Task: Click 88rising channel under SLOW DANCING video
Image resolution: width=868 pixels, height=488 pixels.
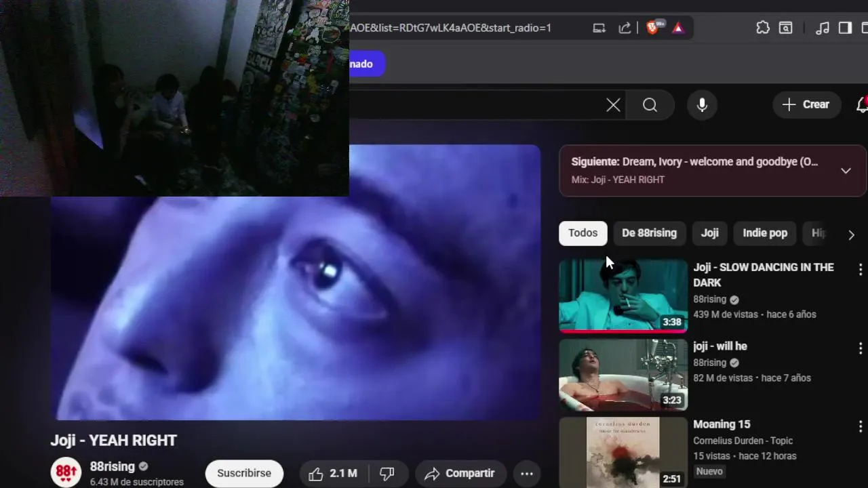Action: 709,299
